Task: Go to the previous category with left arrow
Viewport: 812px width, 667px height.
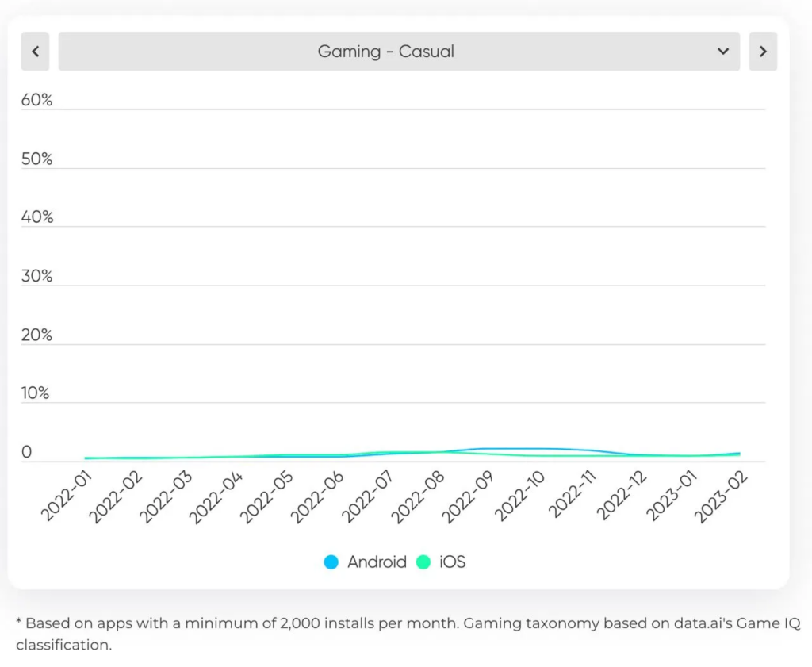Action: point(35,52)
